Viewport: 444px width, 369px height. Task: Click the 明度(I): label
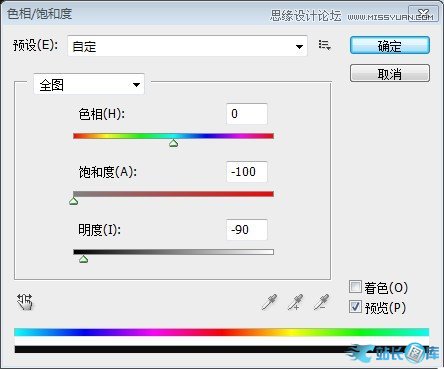click(x=100, y=230)
